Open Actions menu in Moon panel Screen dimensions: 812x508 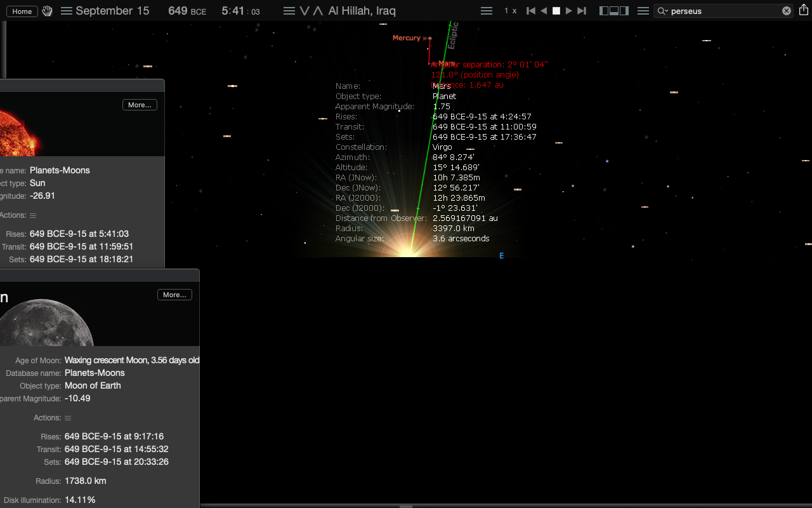click(68, 418)
